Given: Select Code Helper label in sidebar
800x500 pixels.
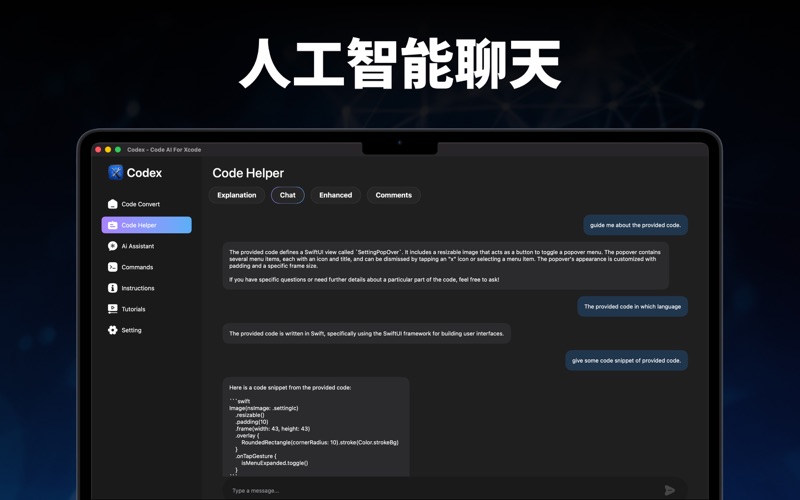Looking at the screenshot, I should 139,225.
